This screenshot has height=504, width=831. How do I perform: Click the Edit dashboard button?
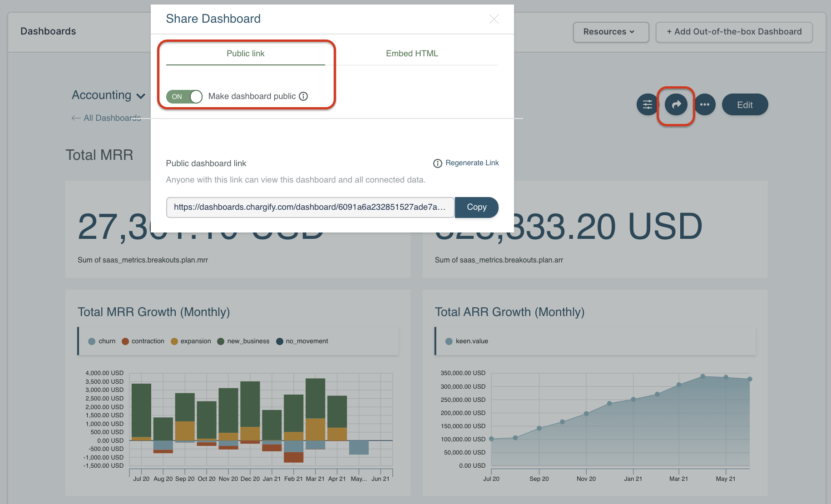[744, 105]
